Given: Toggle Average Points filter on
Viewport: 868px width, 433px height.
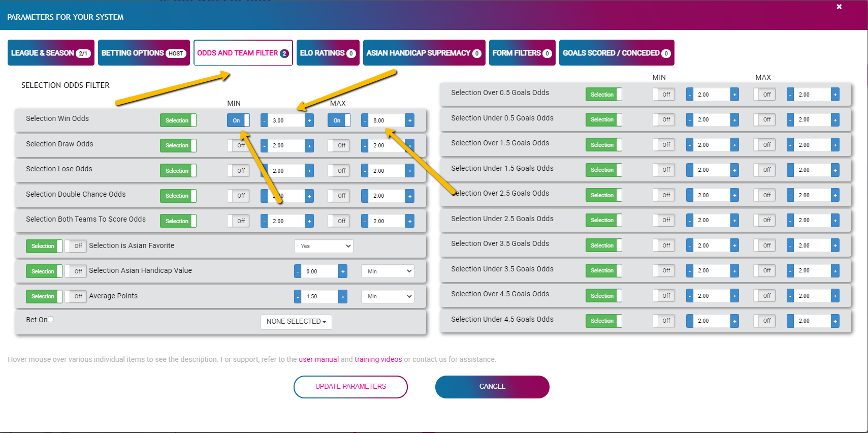Looking at the screenshot, I should 76,296.
